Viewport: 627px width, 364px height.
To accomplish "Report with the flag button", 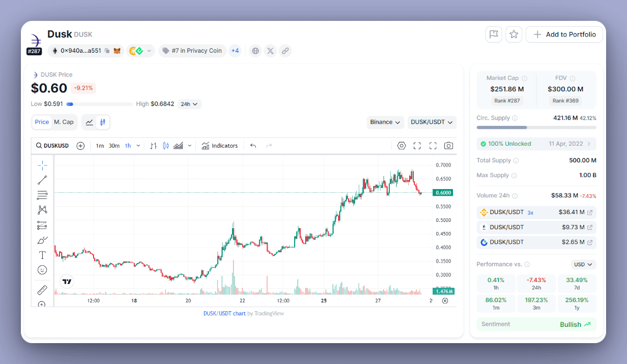I will pyautogui.click(x=494, y=34).
